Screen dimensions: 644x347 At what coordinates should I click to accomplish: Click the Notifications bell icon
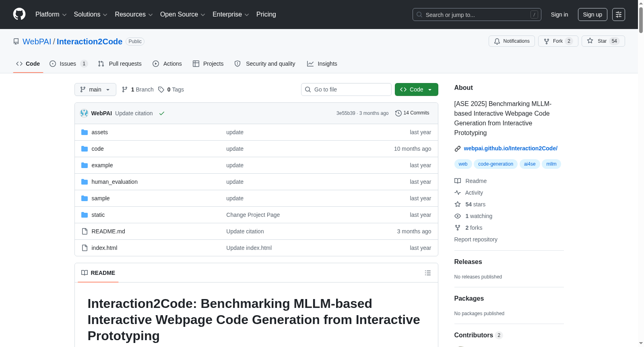(x=497, y=41)
